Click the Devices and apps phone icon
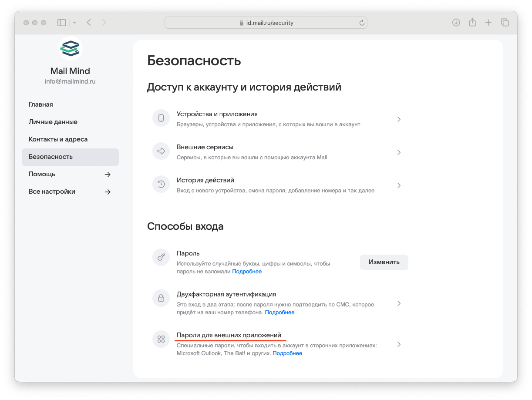Viewport: 532px width, 400px height. click(x=161, y=118)
